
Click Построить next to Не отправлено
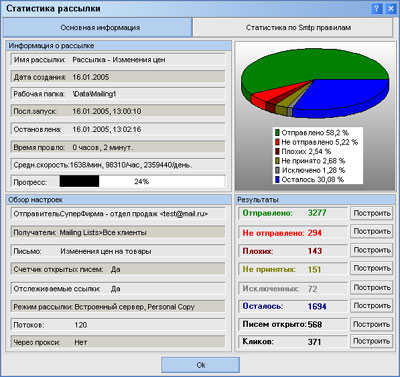pos(372,231)
